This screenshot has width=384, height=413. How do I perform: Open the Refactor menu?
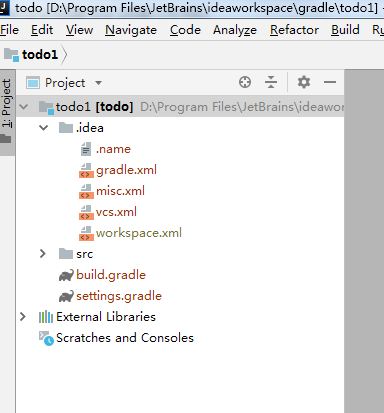(x=294, y=30)
